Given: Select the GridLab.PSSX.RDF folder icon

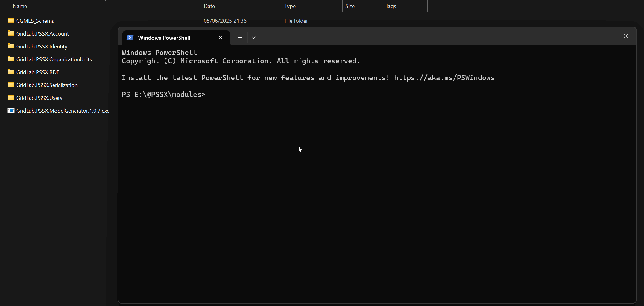Looking at the screenshot, I should tap(11, 72).
